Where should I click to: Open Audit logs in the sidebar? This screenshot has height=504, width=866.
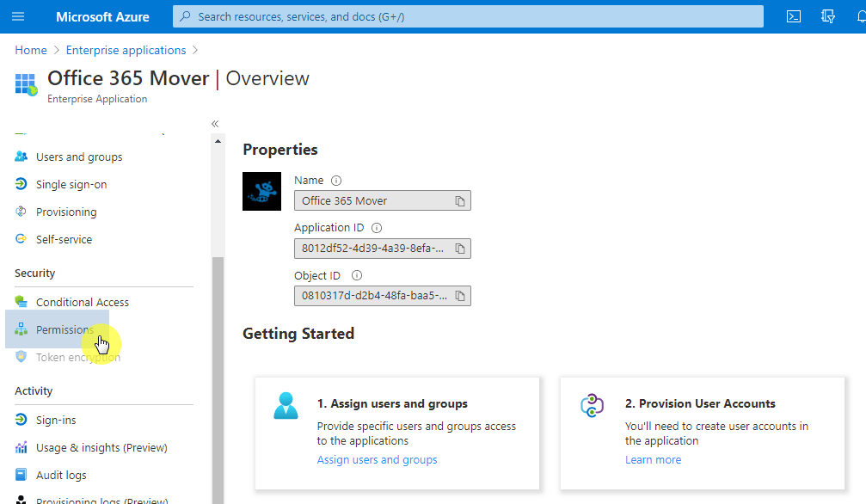61,476
